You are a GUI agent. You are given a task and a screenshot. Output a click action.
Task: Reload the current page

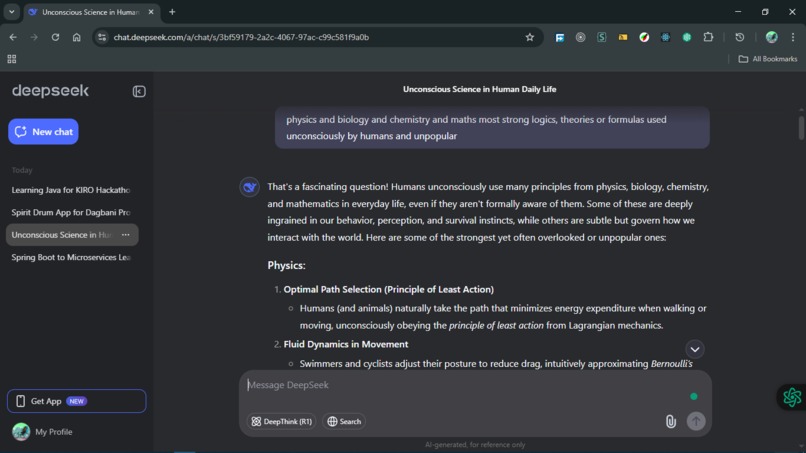coord(55,37)
